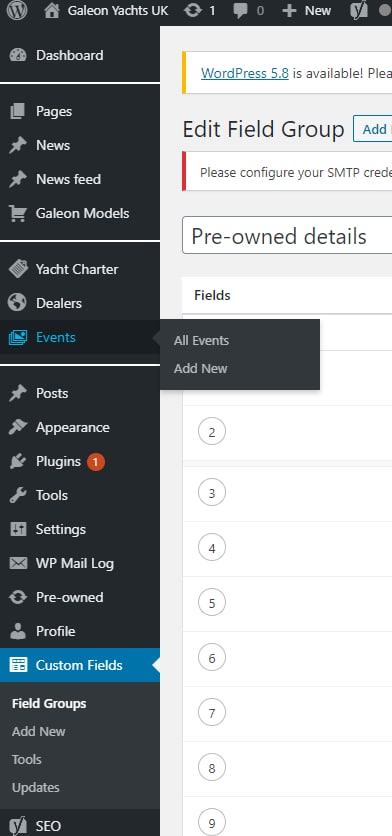The image size is (392, 836).
Task: Click the Yacht Charter tag icon
Action: click(18, 269)
